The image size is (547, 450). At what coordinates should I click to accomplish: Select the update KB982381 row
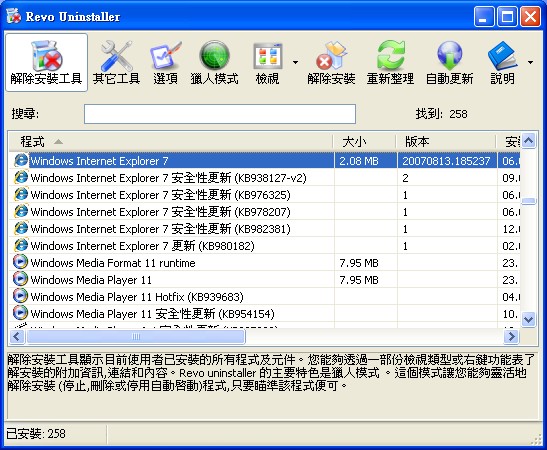pos(264,228)
